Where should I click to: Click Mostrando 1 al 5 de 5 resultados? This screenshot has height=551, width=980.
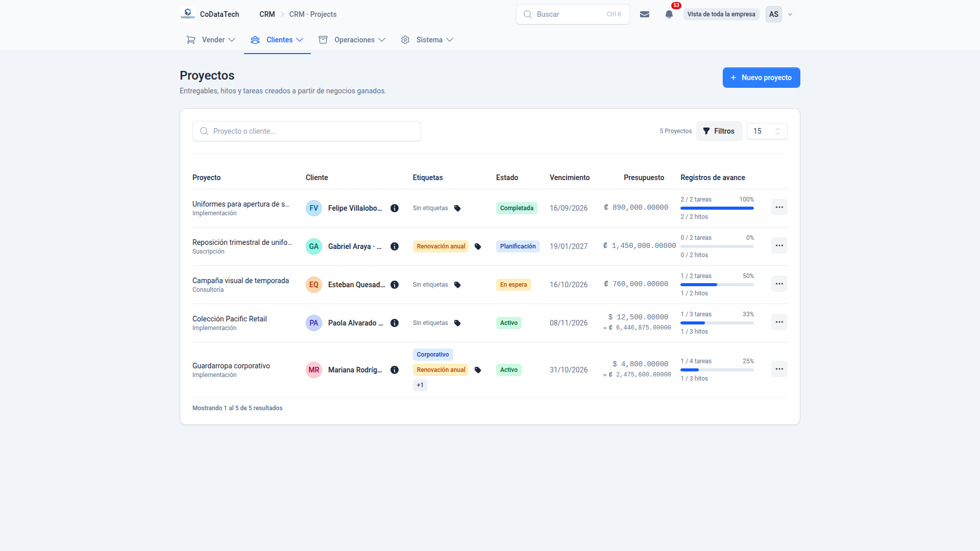[x=237, y=408]
